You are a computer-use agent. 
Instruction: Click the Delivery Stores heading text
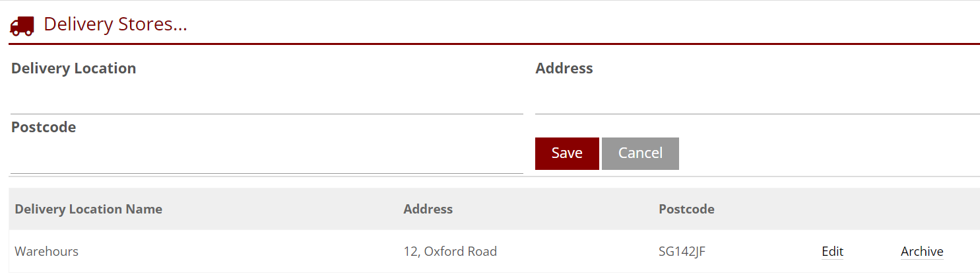click(x=115, y=24)
